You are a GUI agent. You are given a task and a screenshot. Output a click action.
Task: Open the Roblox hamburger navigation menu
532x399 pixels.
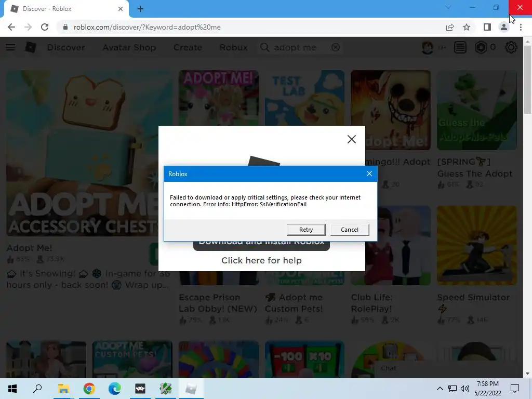click(x=10, y=47)
